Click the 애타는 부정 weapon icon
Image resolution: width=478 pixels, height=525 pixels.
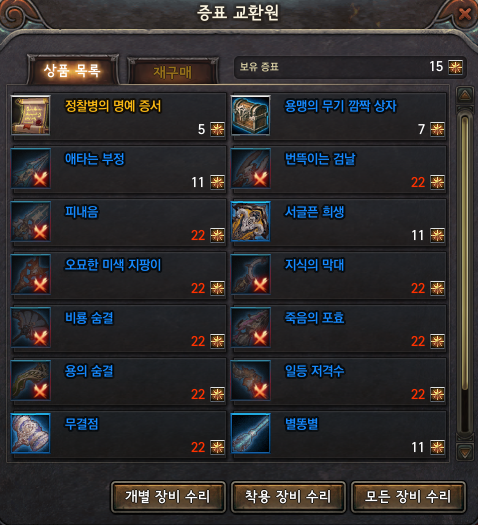coord(31,168)
